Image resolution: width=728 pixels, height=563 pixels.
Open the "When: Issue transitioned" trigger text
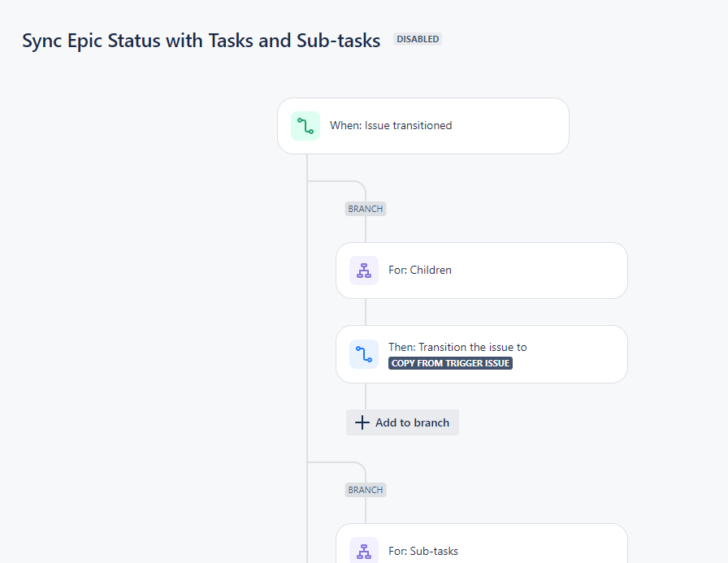coord(391,126)
